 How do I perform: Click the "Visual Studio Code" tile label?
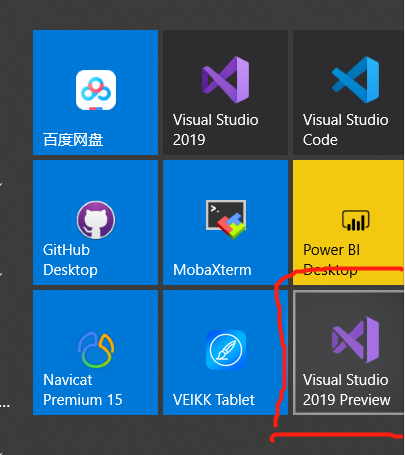345,130
